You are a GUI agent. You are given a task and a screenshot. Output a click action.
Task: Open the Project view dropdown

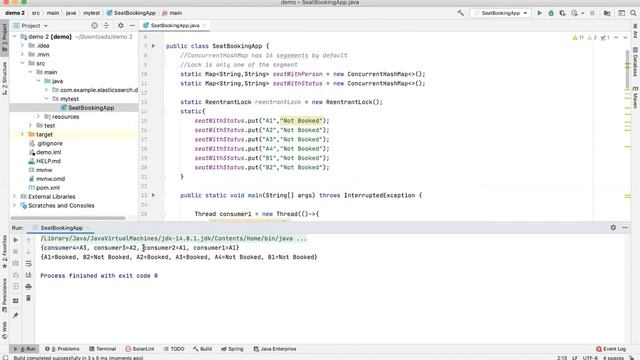click(34, 26)
